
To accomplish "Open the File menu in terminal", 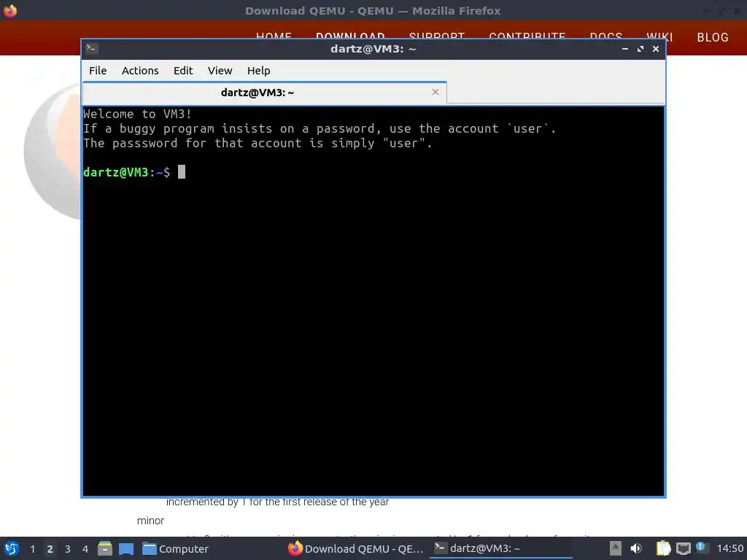I will click(x=98, y=71).
